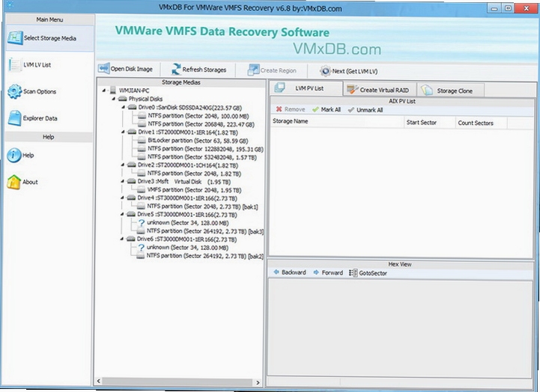Select BitLocker partition (Sector 63, 58.59 GB)
Screen dimensions: 540x392
198,141
